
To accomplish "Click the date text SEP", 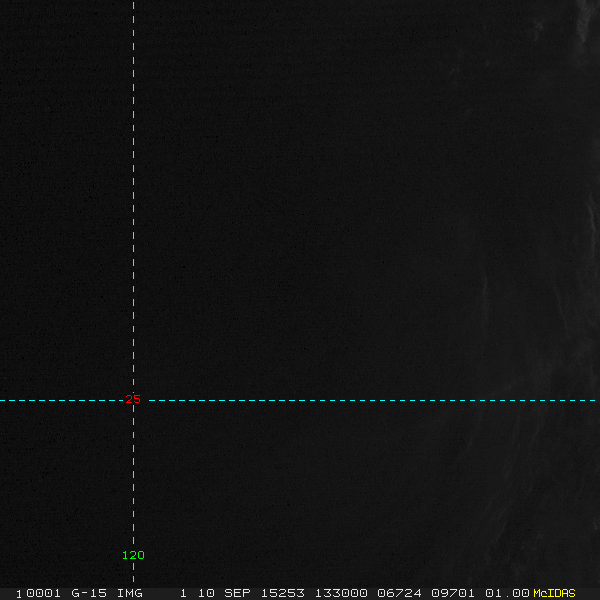I will tap(237, 593).
